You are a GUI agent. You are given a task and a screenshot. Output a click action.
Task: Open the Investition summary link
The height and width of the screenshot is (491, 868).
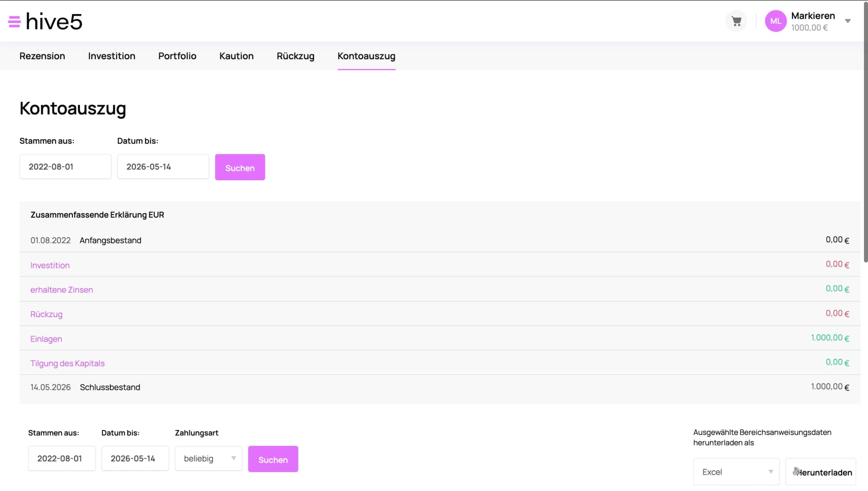pos(50,266)
